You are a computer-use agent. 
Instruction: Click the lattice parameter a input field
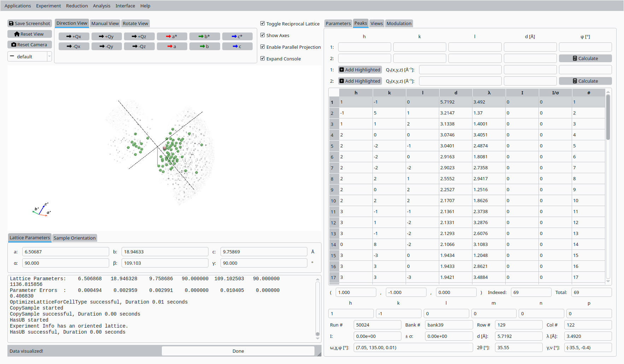[65, 252]
